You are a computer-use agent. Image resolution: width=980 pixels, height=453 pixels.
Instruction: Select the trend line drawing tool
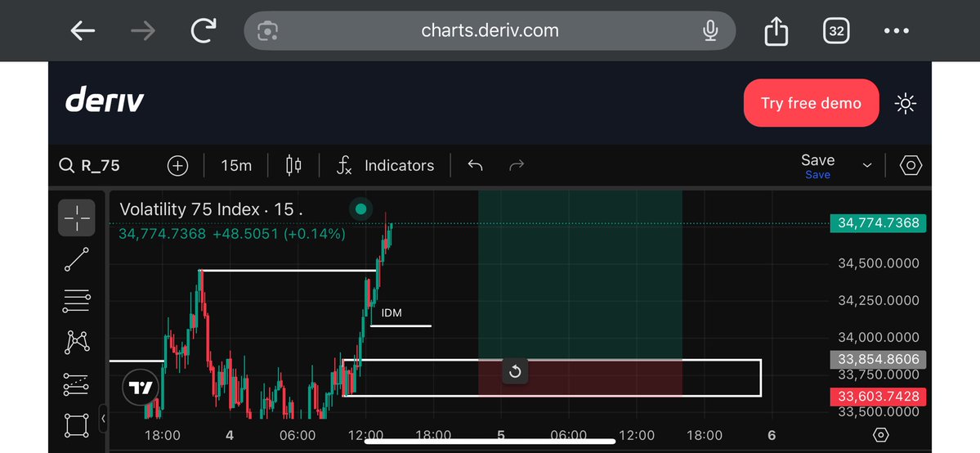(x=77, y=259)
